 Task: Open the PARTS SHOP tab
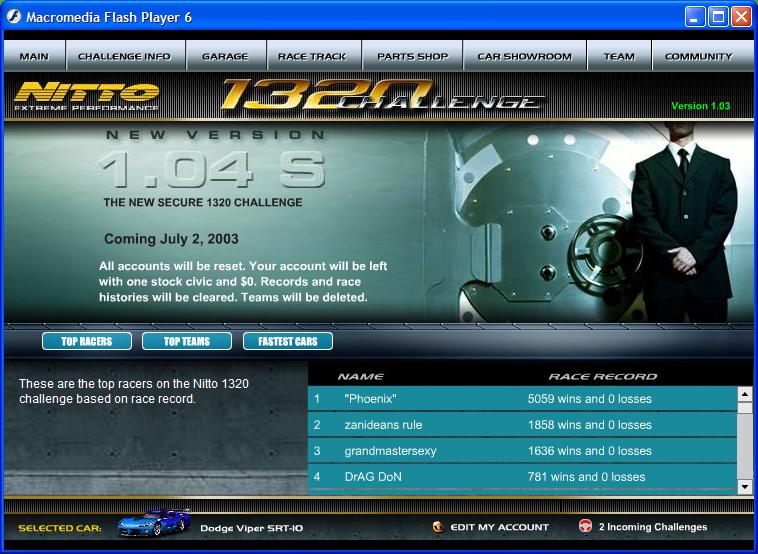click(412, 56)
